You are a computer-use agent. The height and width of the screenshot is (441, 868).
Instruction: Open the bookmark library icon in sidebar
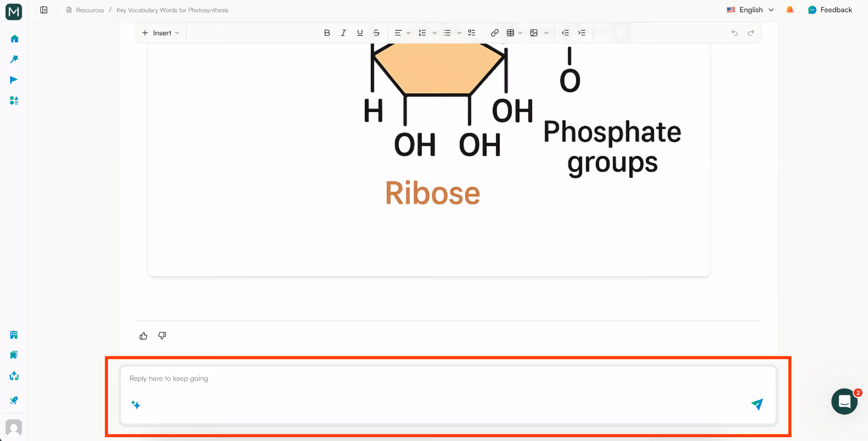(14, 355)
